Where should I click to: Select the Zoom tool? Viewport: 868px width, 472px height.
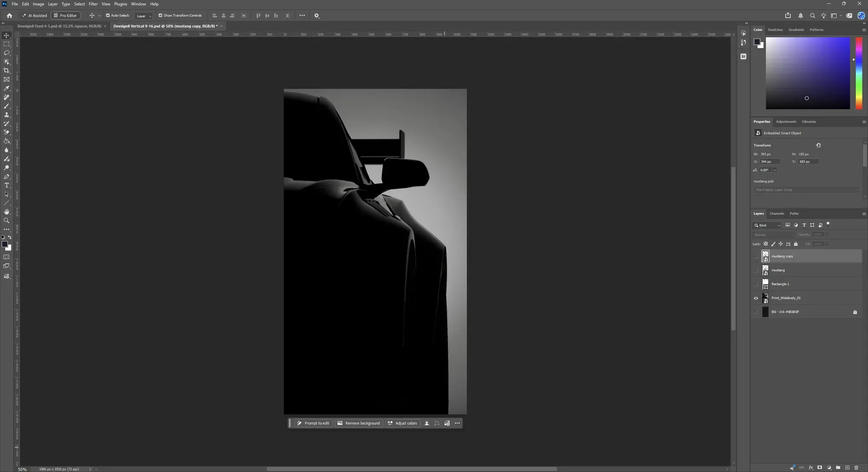pos(7,221)
